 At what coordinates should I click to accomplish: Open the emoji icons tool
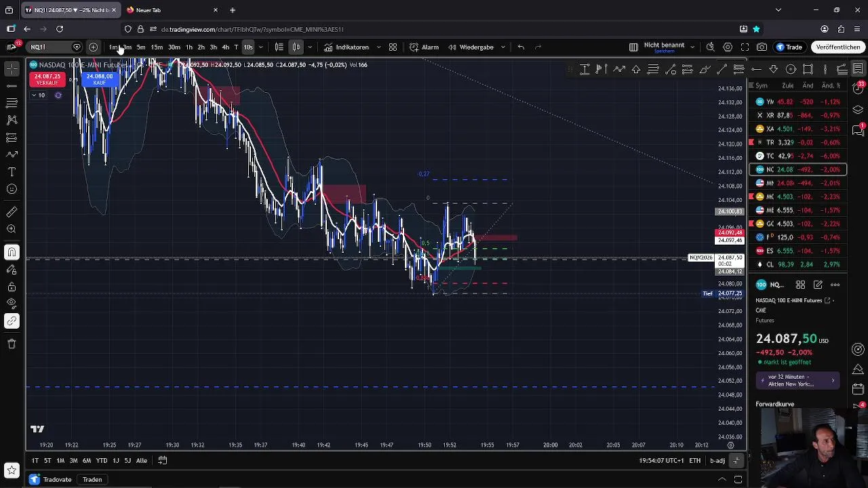click(12, 189)
